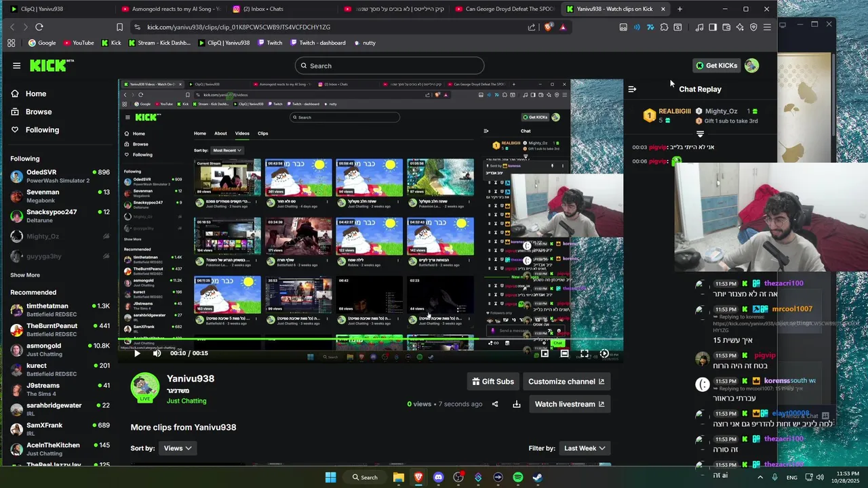868x488 pixels.
Task: Open a new browser tab
Action: click(679, 9)
